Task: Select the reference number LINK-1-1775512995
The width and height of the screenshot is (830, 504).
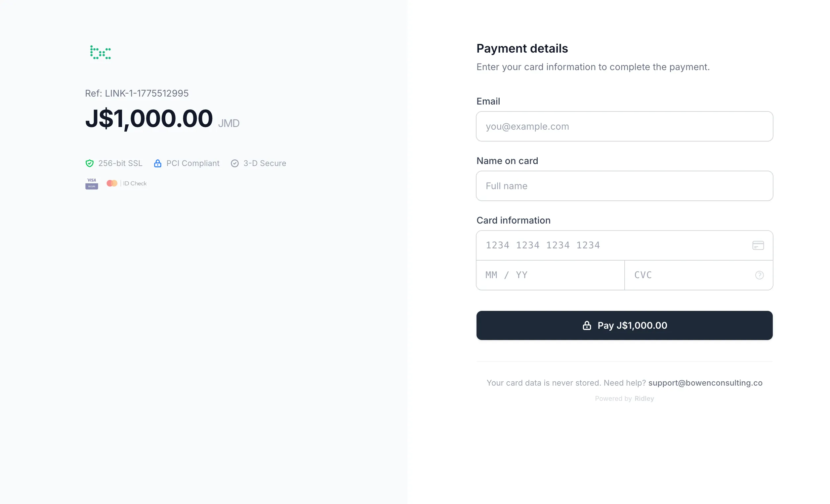Action: point(137,93)
